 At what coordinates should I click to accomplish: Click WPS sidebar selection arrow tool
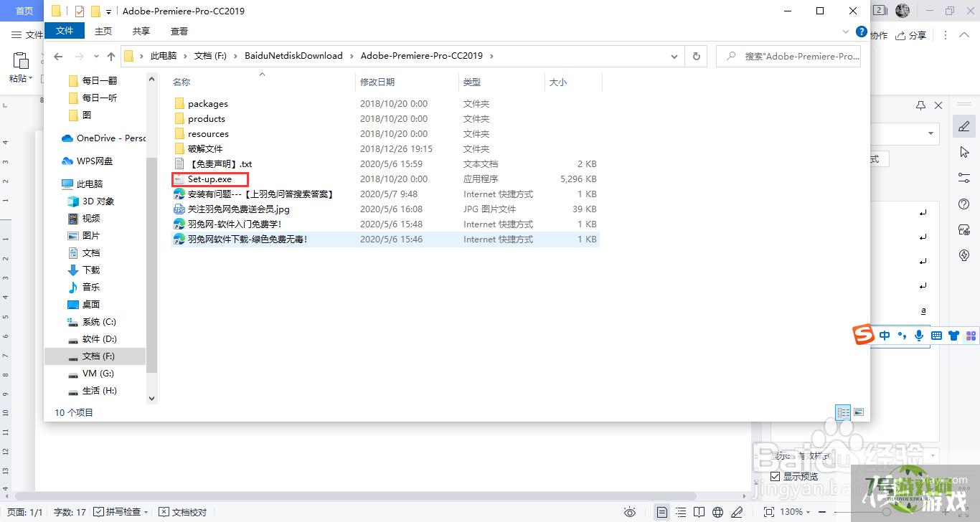point(963,152)
